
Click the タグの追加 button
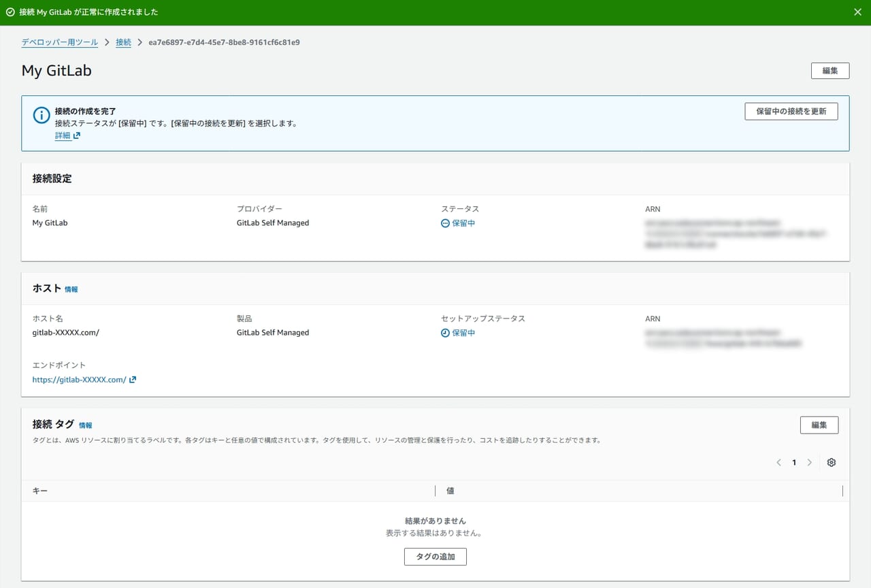coord(435,557)
